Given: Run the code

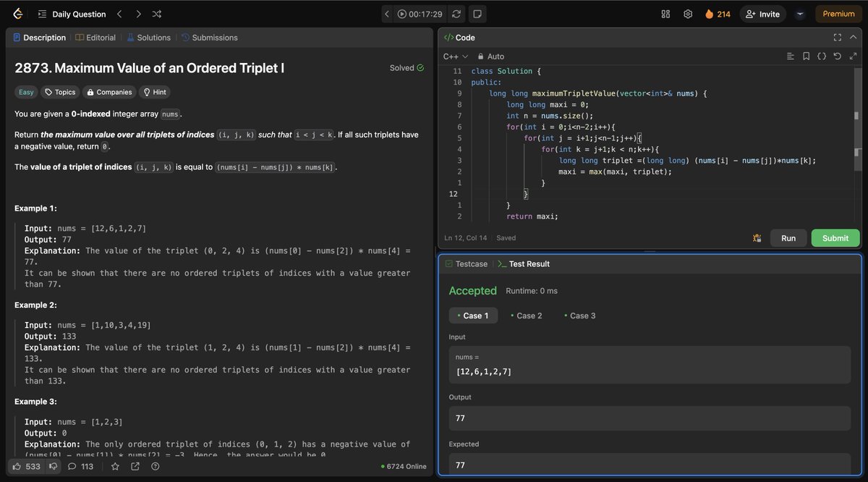Looking at the screenshot, I should [788, 238].
